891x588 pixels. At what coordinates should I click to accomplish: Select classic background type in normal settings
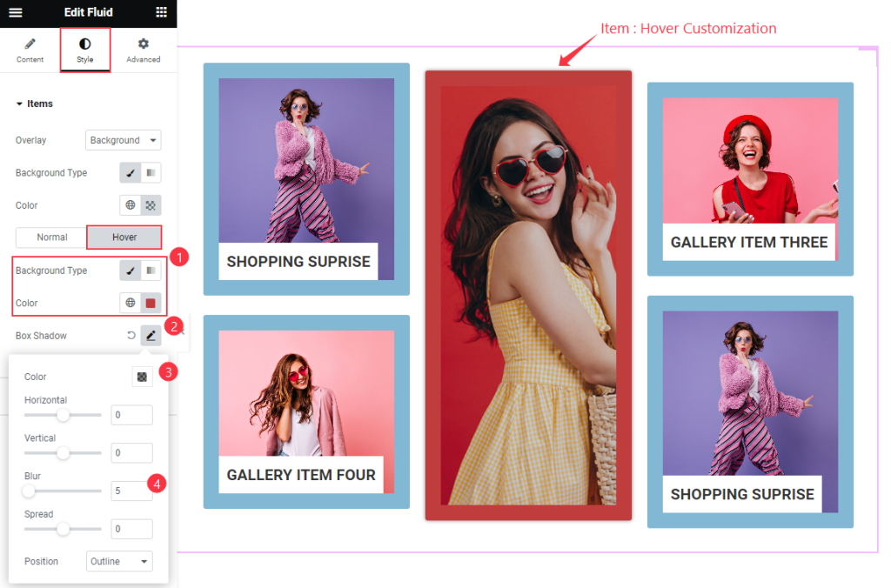131,173
